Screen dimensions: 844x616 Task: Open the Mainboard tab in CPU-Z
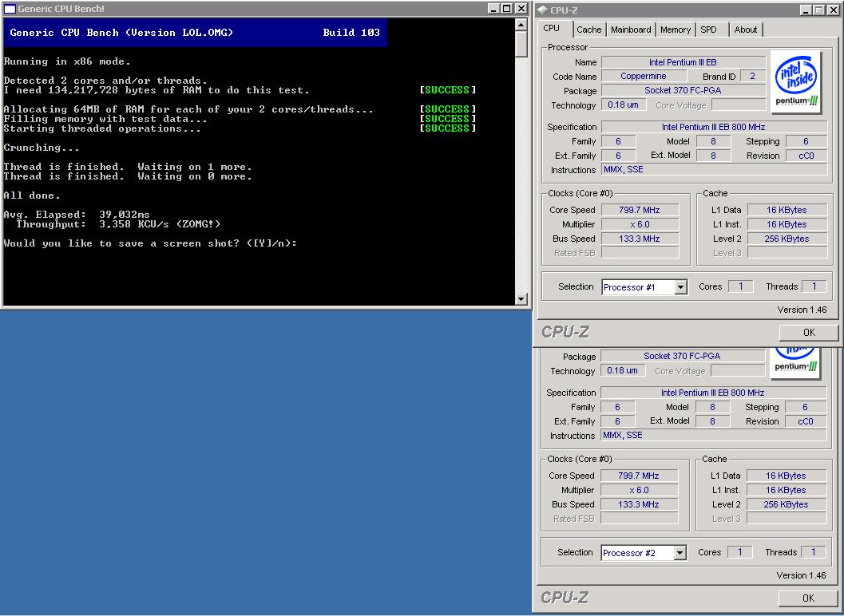coord(631,30)
